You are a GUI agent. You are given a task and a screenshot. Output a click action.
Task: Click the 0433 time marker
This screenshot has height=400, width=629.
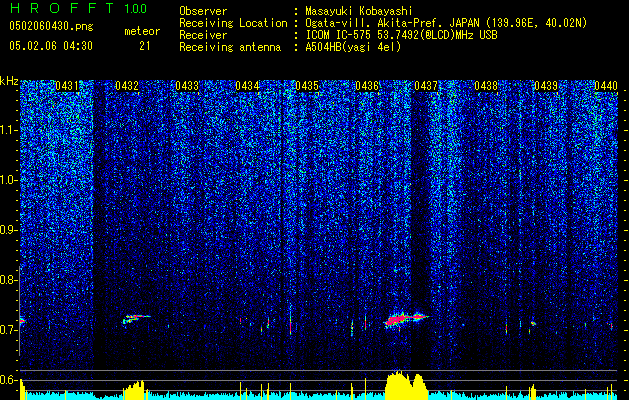click(187, 85)
